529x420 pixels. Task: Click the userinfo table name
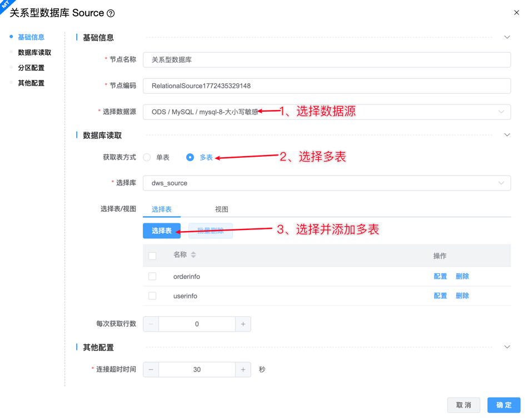185,296
